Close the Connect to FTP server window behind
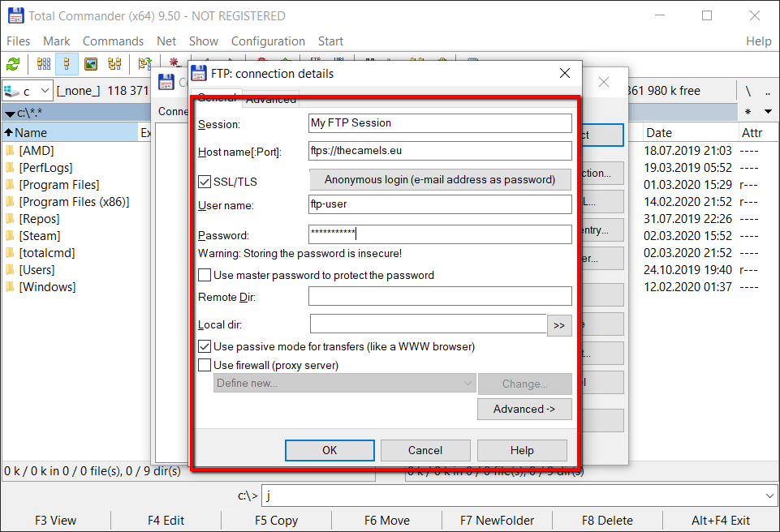The image size is (780, 532). click(x=603, y=82)
